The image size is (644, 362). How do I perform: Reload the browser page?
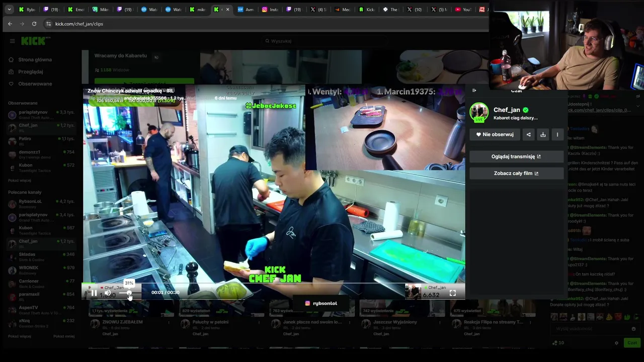[x=34, y=24]
